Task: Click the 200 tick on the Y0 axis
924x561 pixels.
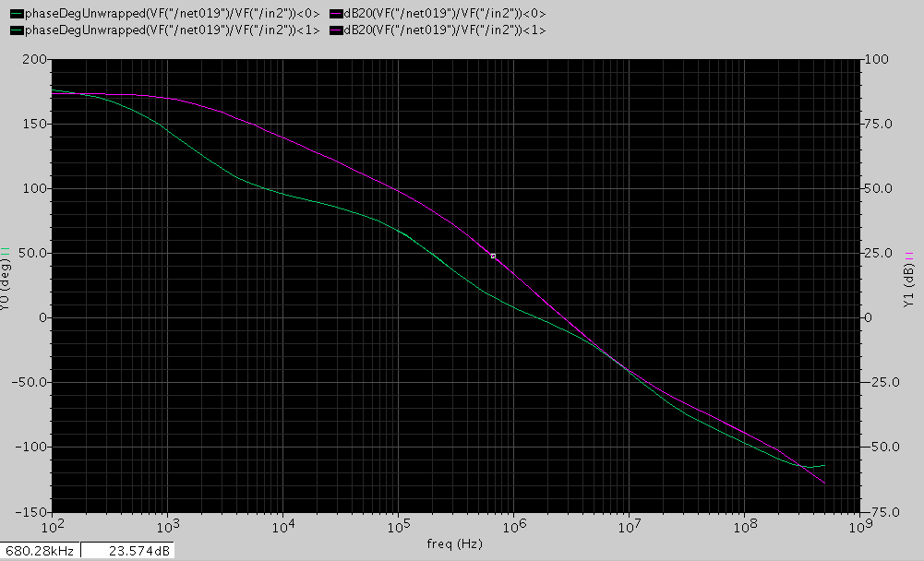Action: (35, 59)
